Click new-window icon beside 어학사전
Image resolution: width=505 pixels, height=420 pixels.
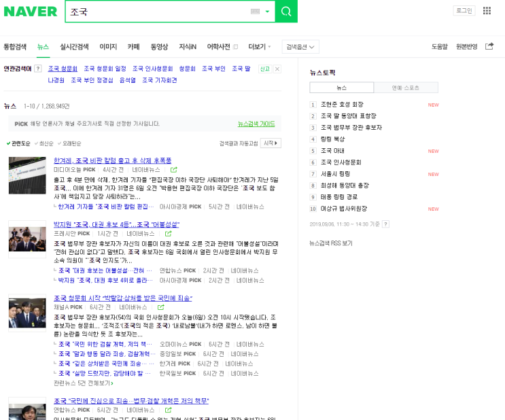(x=235, y=47)
